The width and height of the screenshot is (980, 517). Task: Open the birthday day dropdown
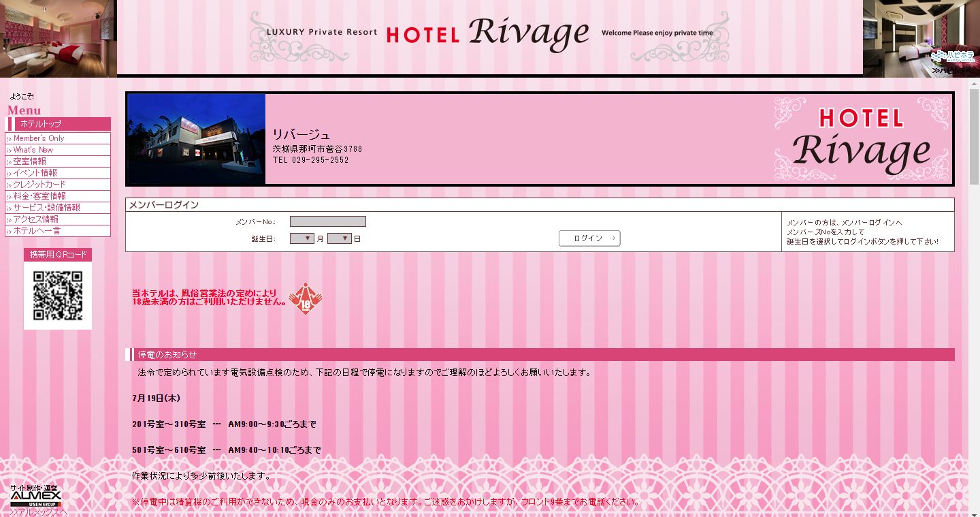coord(340,238)
